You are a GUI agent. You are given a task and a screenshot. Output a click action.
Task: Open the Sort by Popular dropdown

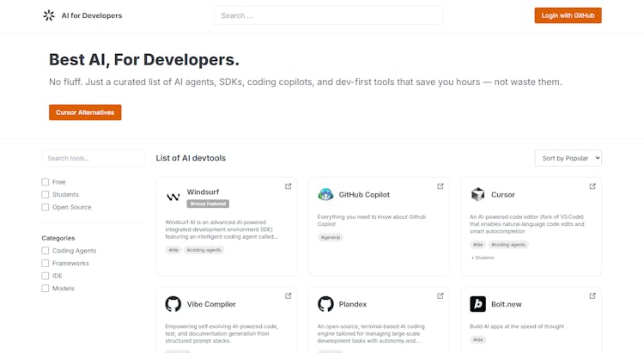click(568, 158)
